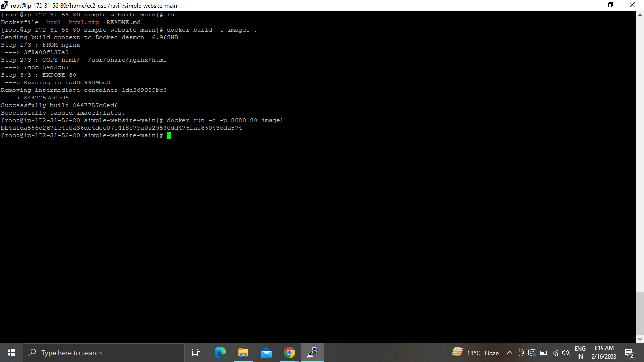Click the 'docker build -t image1 .' command
This screenshot has width=644, height=362.
pyautogui.click(x=212, y=30)
